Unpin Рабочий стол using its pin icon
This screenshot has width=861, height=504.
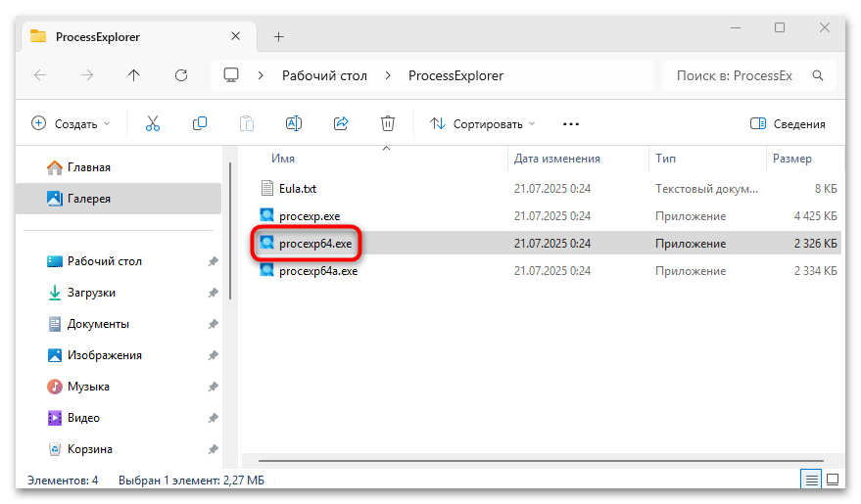click(x=214, y=261)
